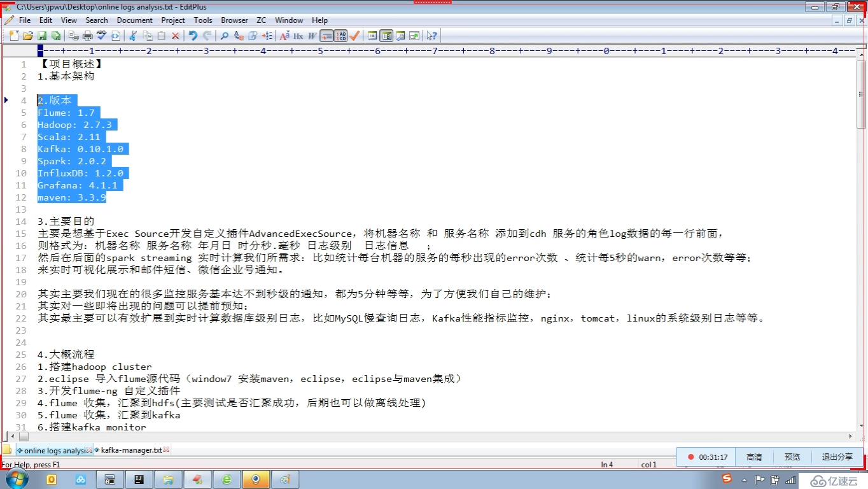Toggle Auto Indent toolbar button
This screenshot has width=868, height=489.
tap(326, 36)
